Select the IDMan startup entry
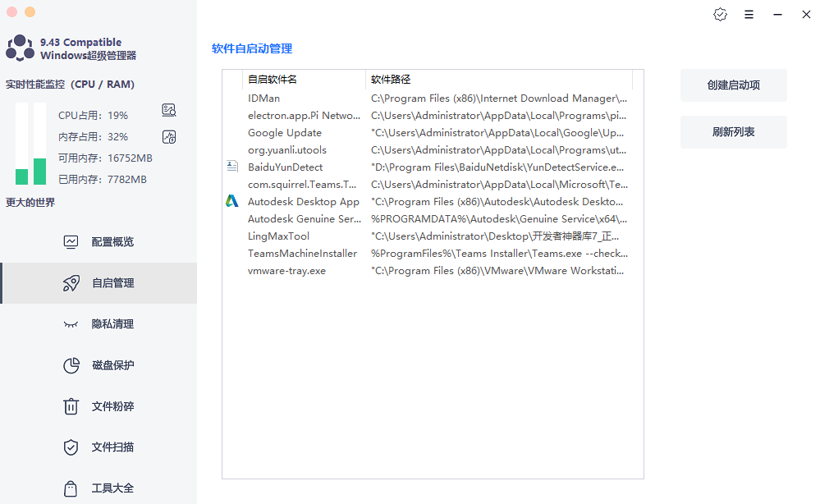Viewport: 820px width, 504px height. click(264, 99)
